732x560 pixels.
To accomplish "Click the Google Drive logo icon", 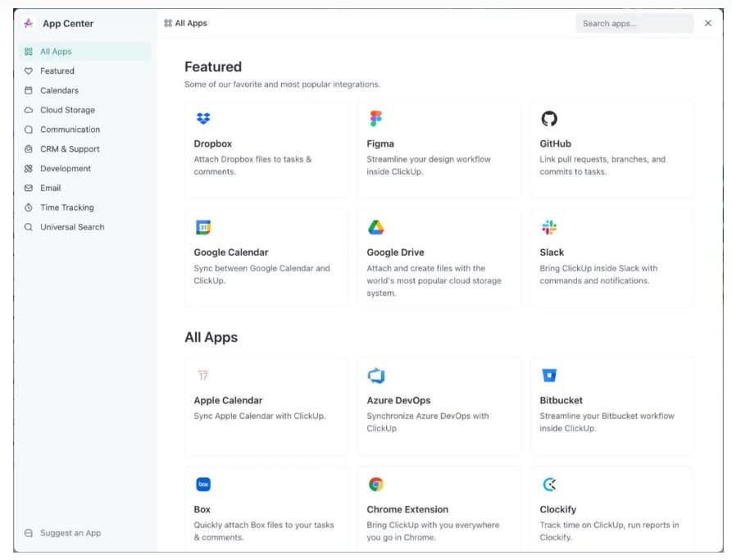I will (375, 227).
